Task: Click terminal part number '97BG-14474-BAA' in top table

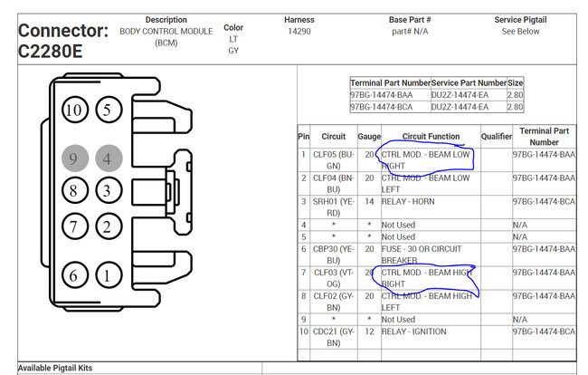Action: click(x=382, y=95)
